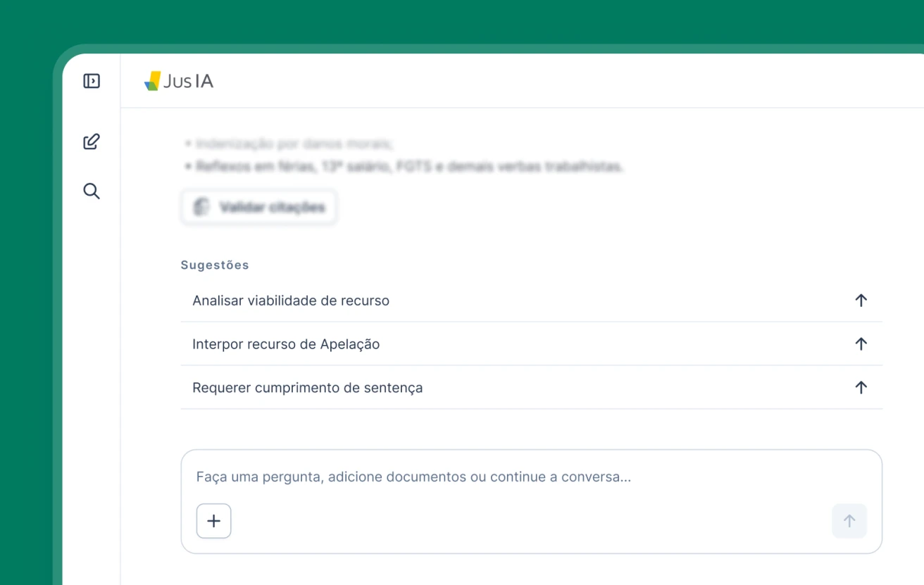Select the suggestion Analisar viabilidade de recurso
The height and width of the screenshot is (585, 924).
291,301
